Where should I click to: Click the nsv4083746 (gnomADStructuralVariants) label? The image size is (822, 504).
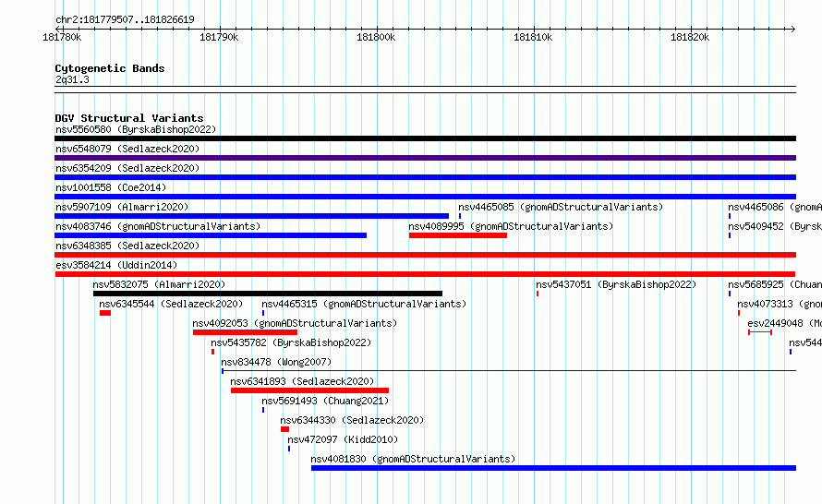click(158, 226)
